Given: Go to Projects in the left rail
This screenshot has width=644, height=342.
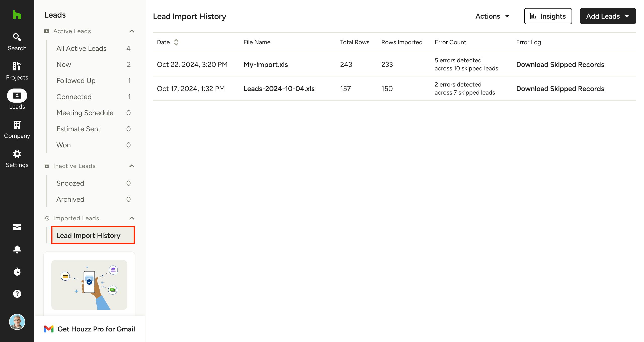Looking at the screenshot, I should (x=17, y=71).
